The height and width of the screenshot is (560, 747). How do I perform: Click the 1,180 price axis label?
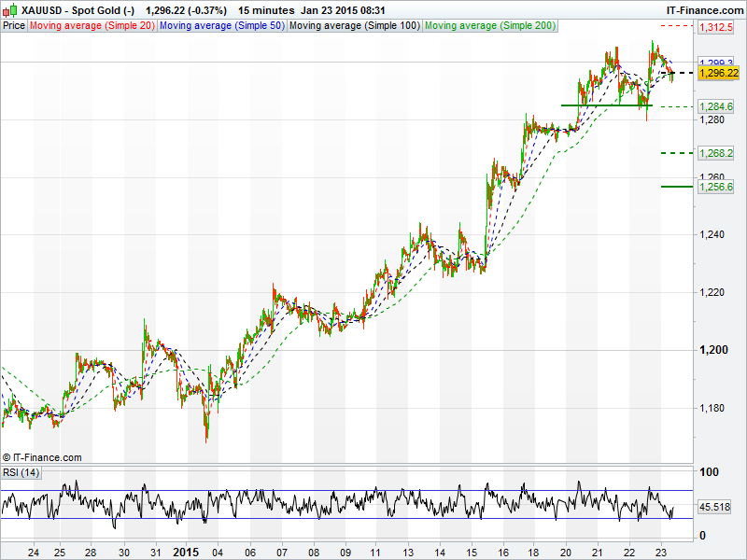712,408
